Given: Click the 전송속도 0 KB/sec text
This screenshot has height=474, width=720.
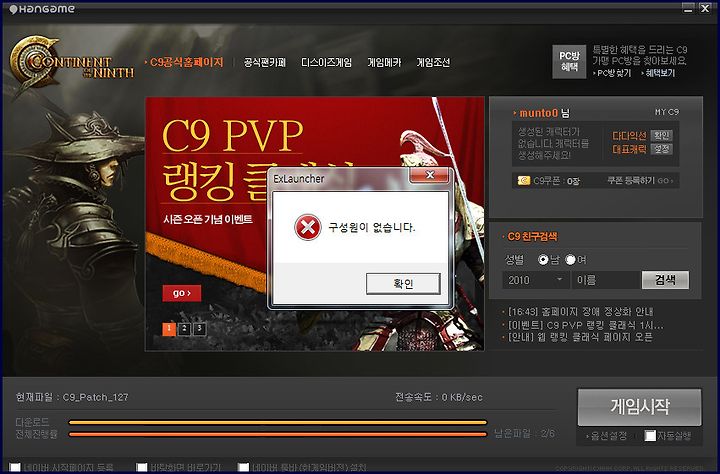Looking at the screenshot, I should [439, 397].
